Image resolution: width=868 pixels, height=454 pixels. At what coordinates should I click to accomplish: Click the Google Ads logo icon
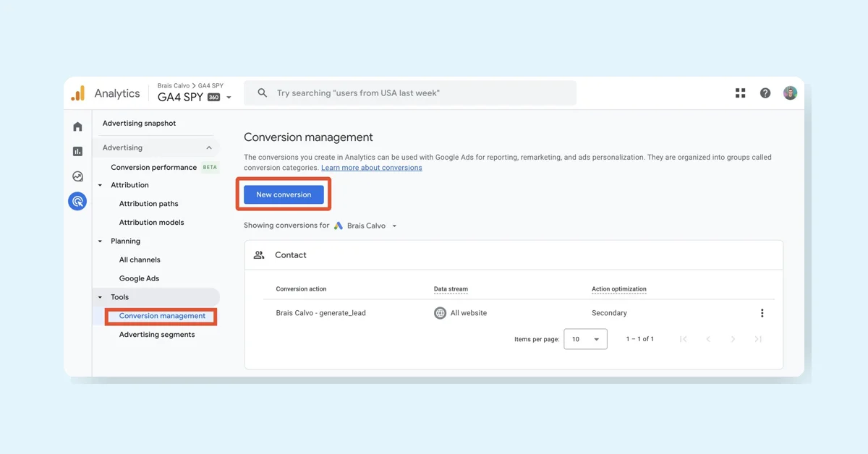pyautogui.click(x=338, y=226)
